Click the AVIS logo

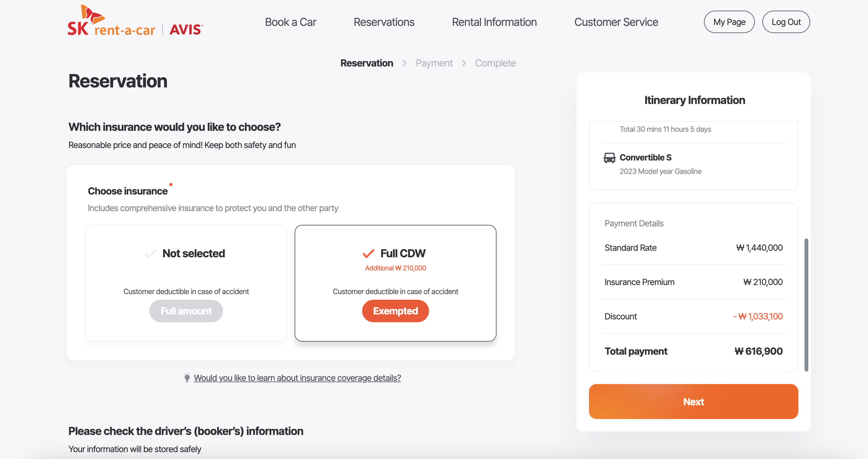(x=186, y=30)
